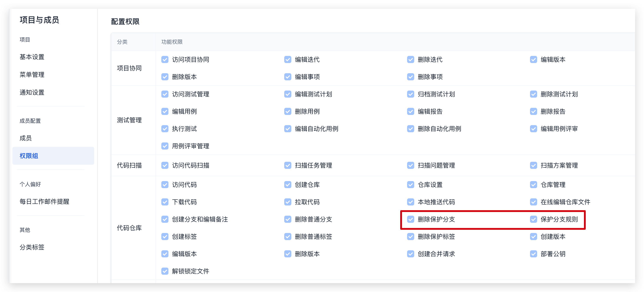
Task: Toggle 拉取代码 checkbox
Action: pyautogui.click(x=288, y=202)
